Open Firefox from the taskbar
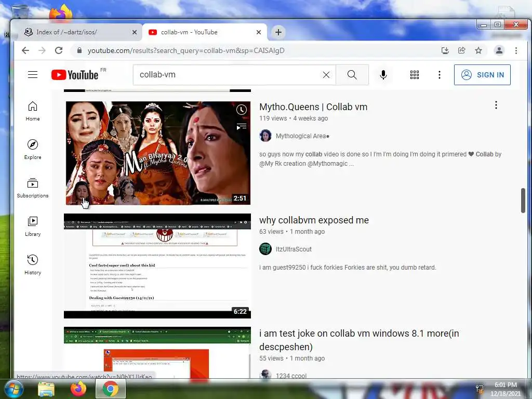 78,389
